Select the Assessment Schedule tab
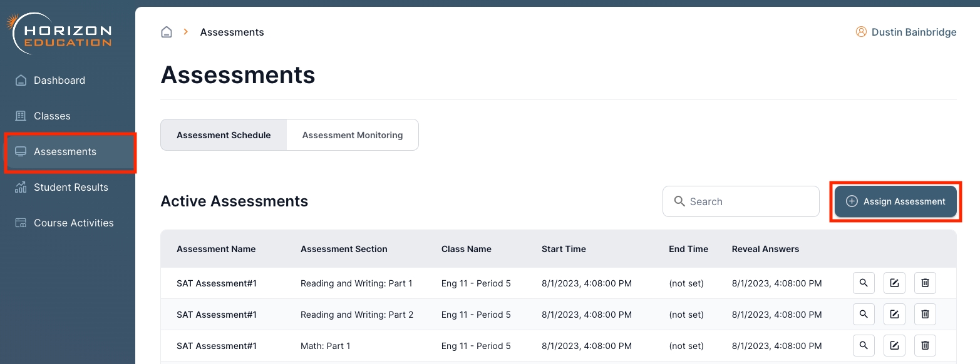This screenshot has width=980, height=364. click(x=224, y=135)
